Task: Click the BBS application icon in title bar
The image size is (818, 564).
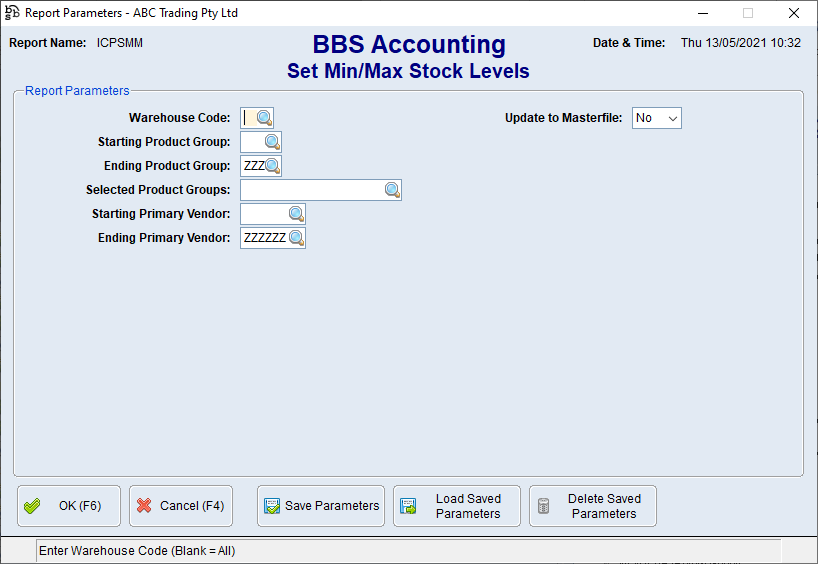Action: tap(12, 13)
